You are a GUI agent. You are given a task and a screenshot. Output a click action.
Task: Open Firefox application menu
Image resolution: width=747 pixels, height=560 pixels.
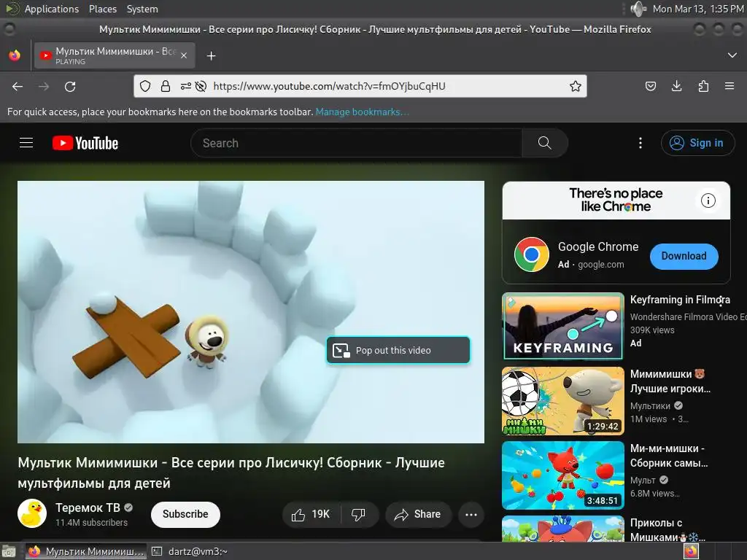coord(729,86)
